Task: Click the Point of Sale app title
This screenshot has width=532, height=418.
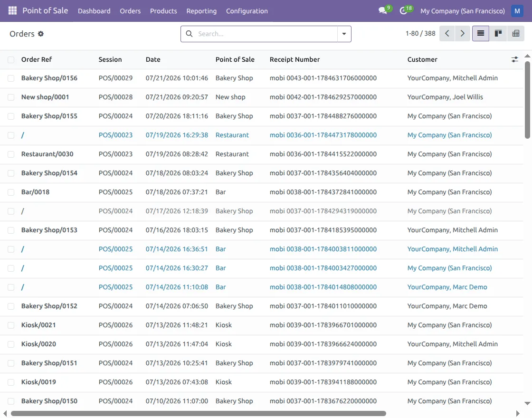Action: pyautogui.click(x=45, y=10)
